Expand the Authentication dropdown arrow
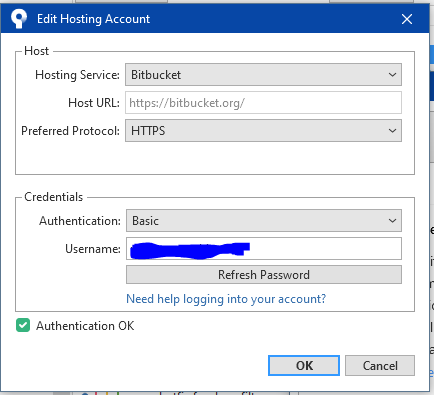This screenshot has width=434, height=395. pyautogui.click(x=392, y=221)
